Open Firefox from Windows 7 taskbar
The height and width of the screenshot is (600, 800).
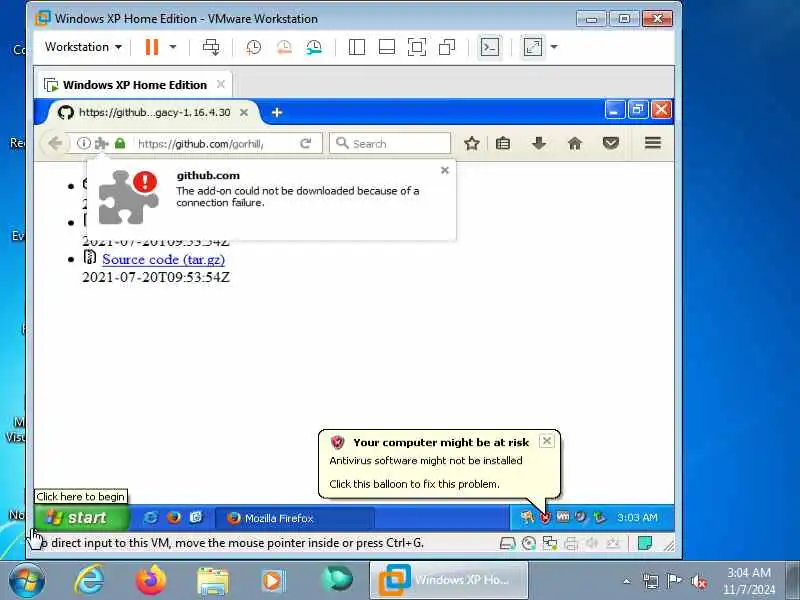tap(151, 581)
